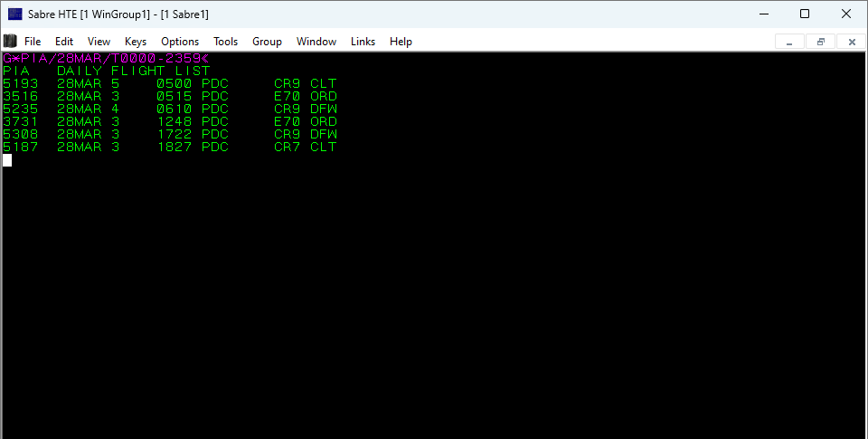Minimize the Sabre HTE main window
The width and height of the screenshot is (868, 439).
click(x=765, y=14)
